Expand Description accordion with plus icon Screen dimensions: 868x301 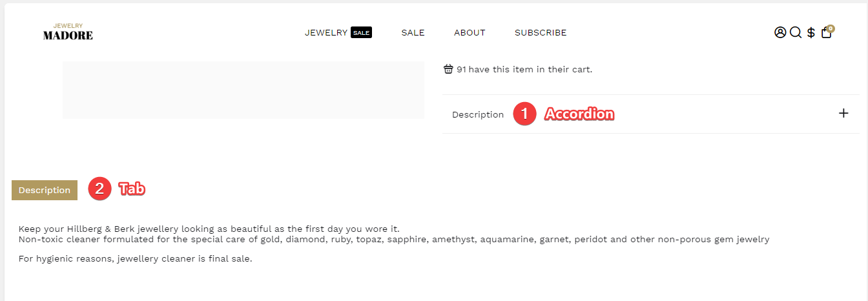point(843,114)
